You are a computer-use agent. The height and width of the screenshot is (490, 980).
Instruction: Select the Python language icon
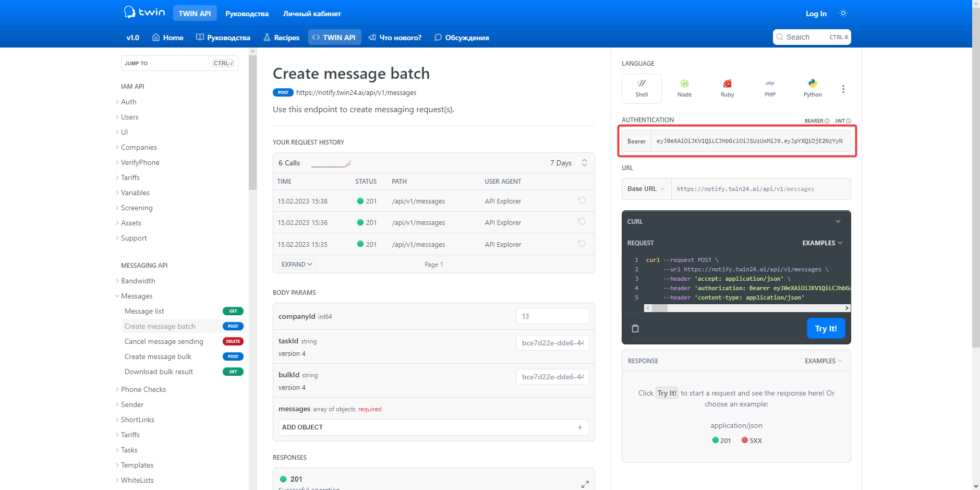pos(813,88)
